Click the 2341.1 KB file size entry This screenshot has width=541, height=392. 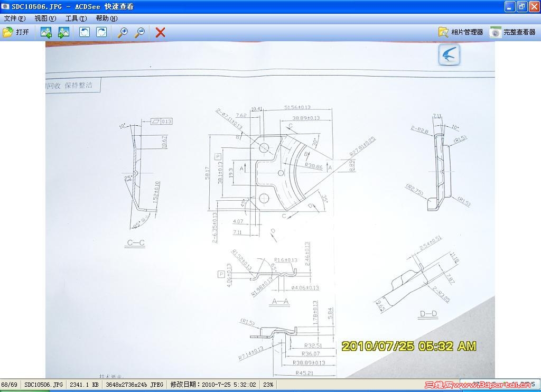pos(84,385)
